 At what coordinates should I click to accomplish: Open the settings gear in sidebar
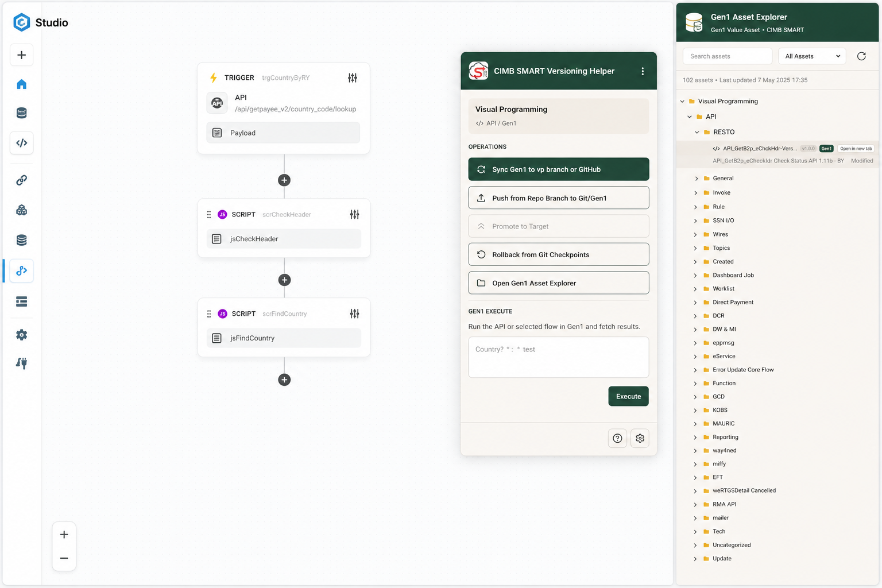point(21,335)
